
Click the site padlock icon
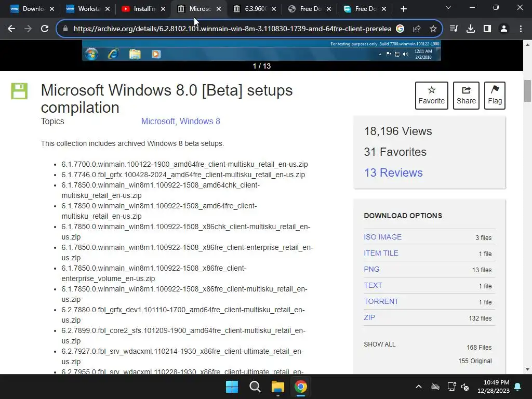click(x=65, y=29)
